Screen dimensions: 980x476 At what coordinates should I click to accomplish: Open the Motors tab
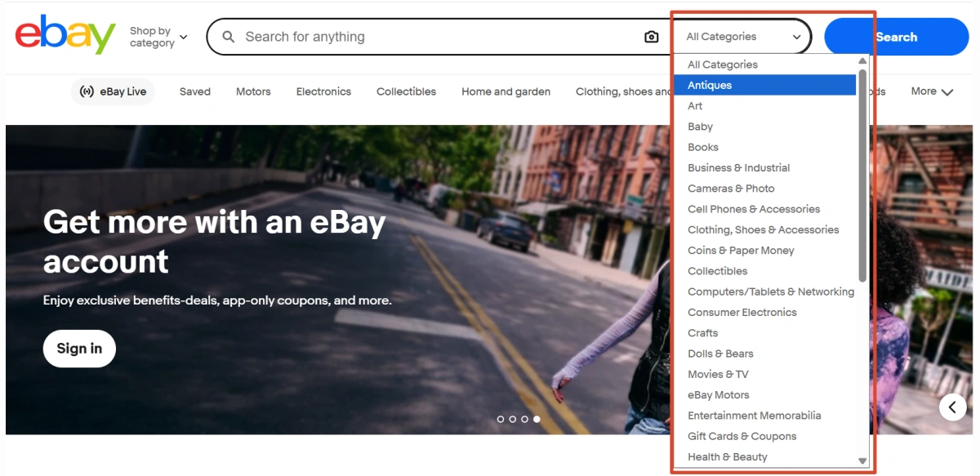[x=253, y=91]
